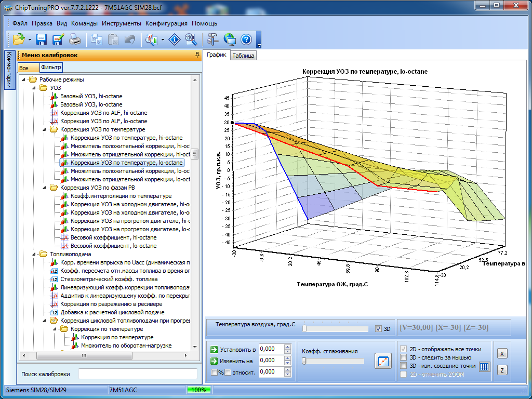
Task: Open settings with hammer and wrench icon
Action: pyautogui.click(x=213, y=39)
